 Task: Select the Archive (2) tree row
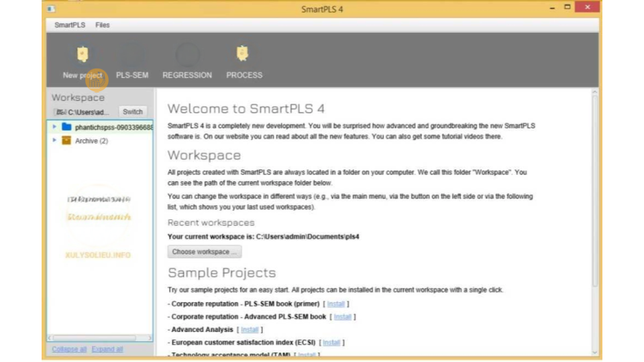[100, 141]
